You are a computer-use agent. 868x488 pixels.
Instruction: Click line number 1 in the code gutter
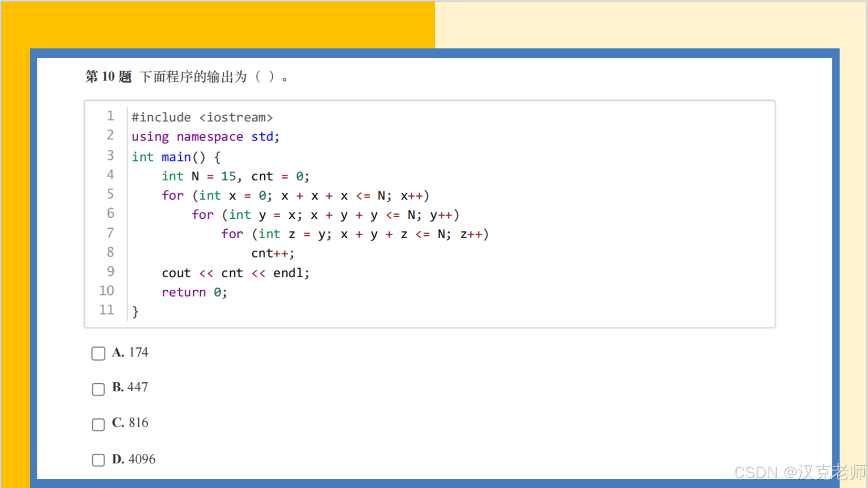pyautogui.click(x=110, y=116)
